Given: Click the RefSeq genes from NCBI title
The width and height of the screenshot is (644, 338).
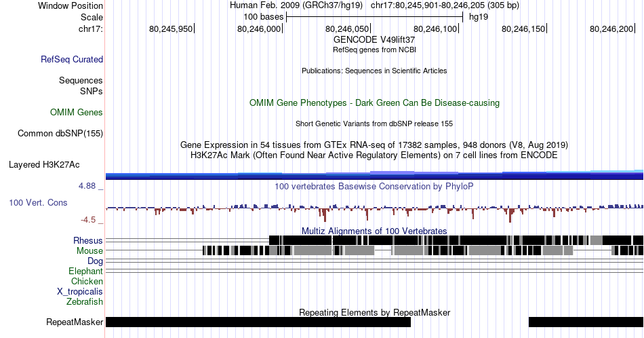Looking at the screenshot, I should [375, 50].
